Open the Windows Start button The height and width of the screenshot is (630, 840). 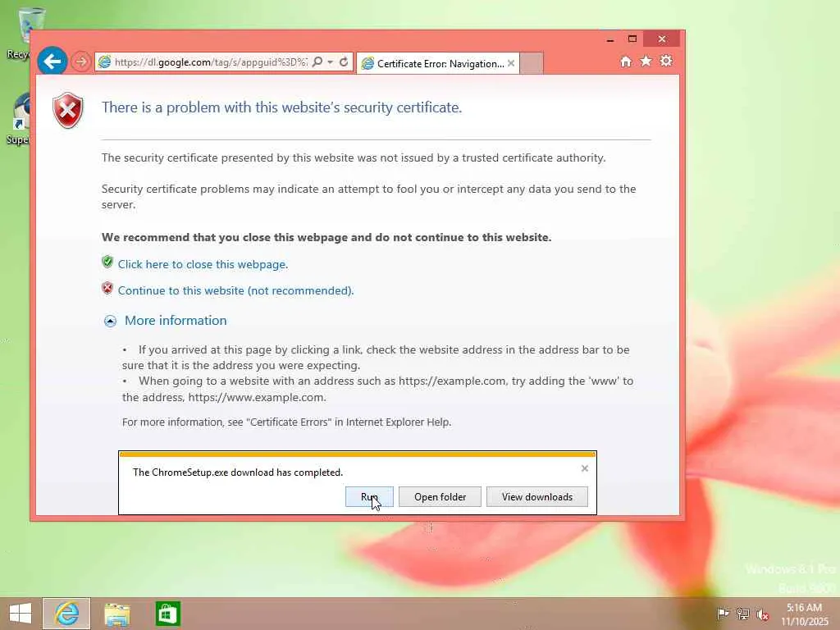[21, 614]
